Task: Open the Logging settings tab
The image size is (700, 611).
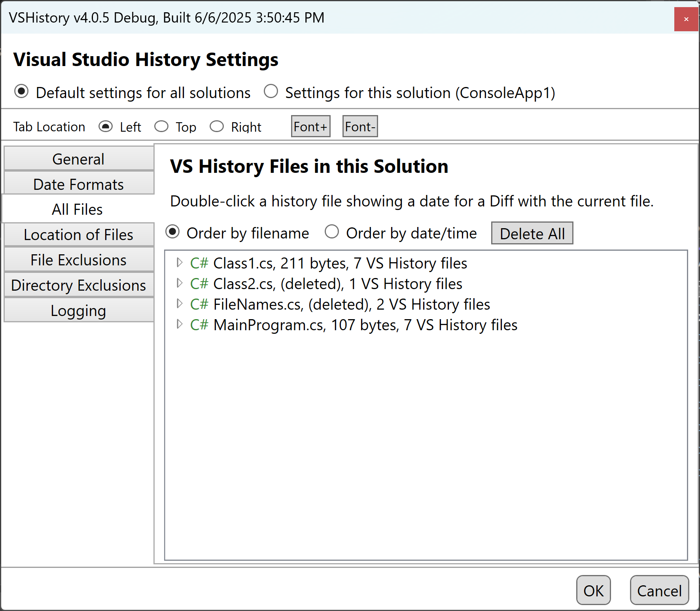Action: [78, 310]
